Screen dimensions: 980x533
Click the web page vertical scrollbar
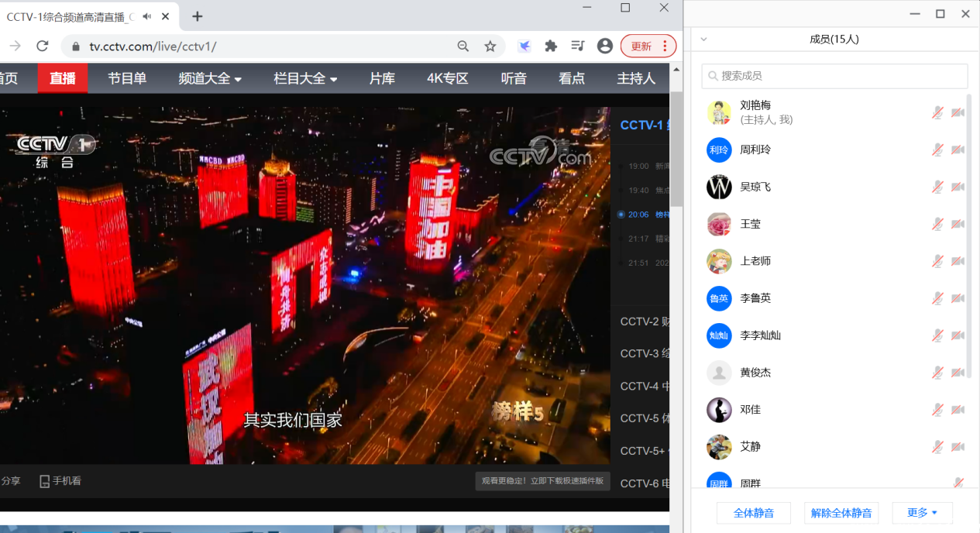click(x=676, y=147)
